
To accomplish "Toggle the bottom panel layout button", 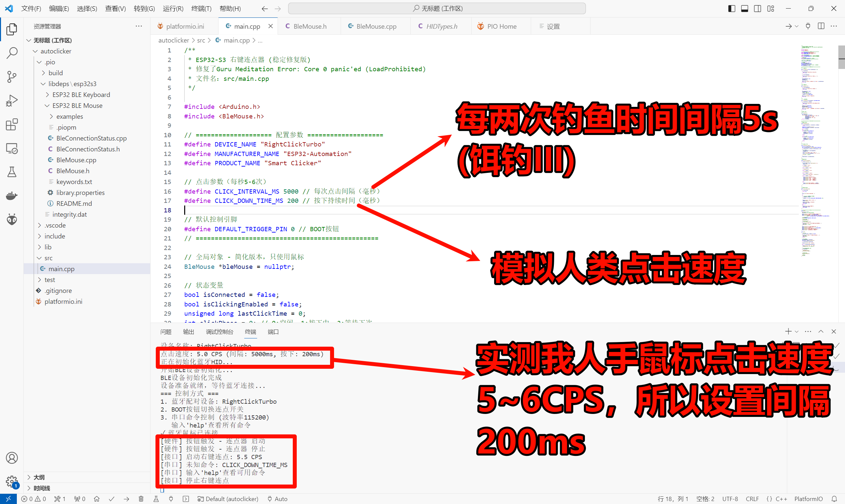I will tap(744, 9).
